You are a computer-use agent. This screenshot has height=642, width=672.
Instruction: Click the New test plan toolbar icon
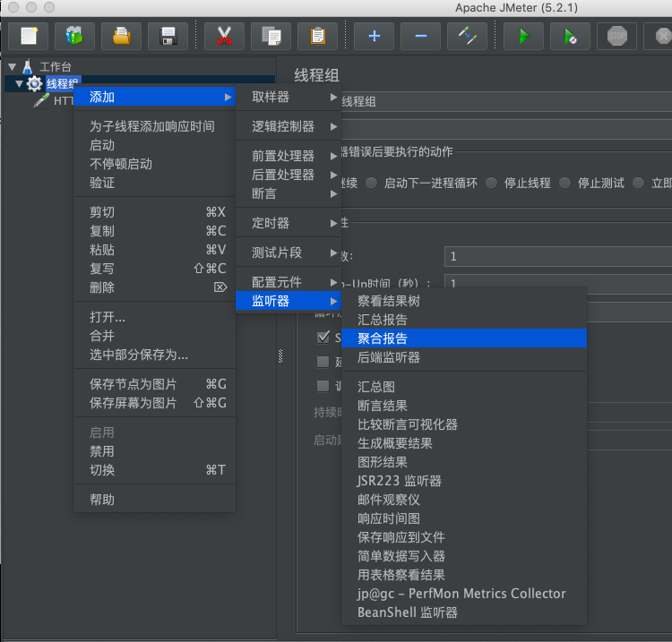[x=29, y=36]
